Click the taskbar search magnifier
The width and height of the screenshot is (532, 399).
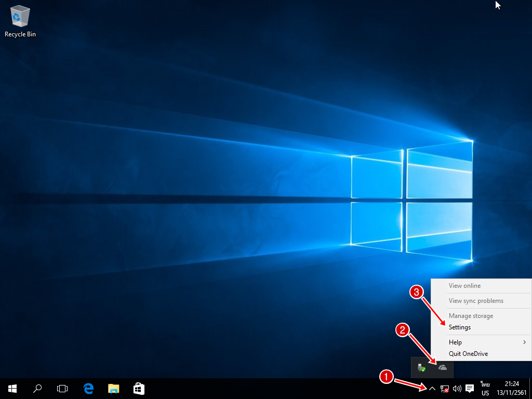(x=37, y=389)
